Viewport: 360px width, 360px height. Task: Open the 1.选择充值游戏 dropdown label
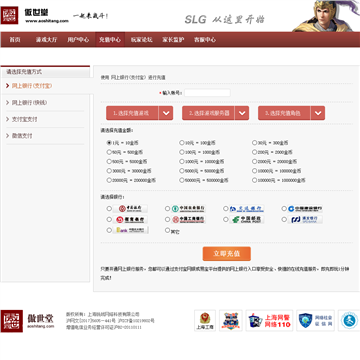pyautogui.click(x=132, y=113)
